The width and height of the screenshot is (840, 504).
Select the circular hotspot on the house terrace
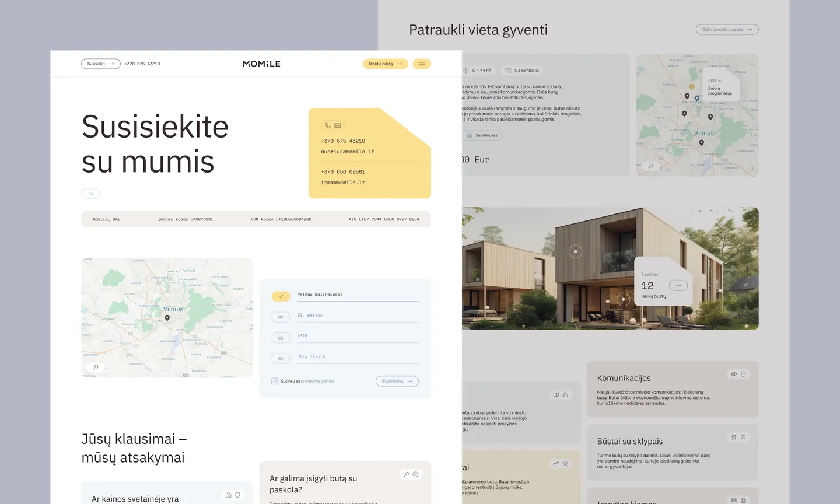pos(624,299)
